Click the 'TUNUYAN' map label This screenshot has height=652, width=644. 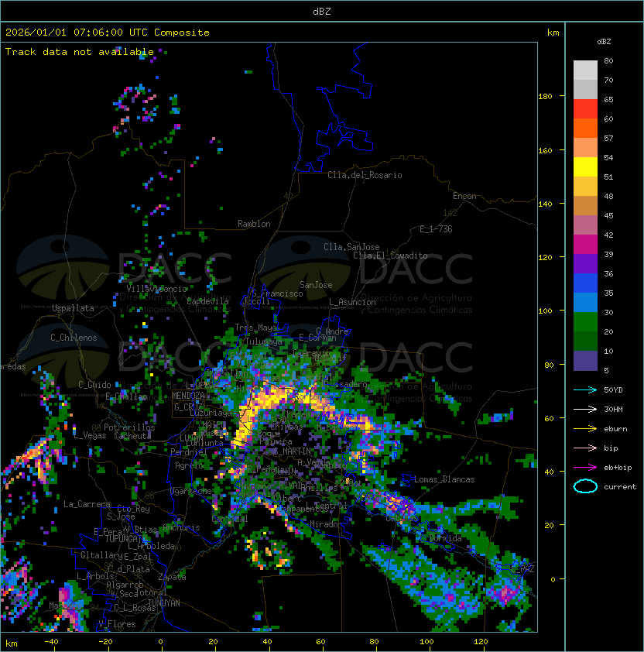(x=164, y=603)
